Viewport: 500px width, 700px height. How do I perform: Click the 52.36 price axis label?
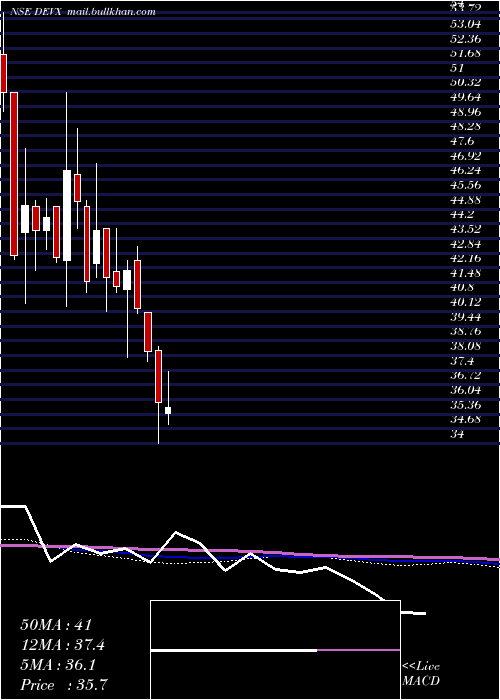pos(464,38)
